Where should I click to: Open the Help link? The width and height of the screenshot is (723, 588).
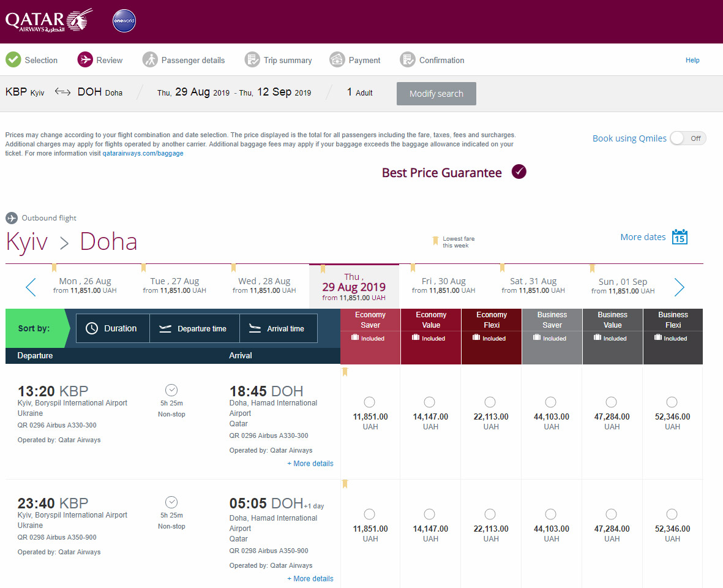(692, 60)
